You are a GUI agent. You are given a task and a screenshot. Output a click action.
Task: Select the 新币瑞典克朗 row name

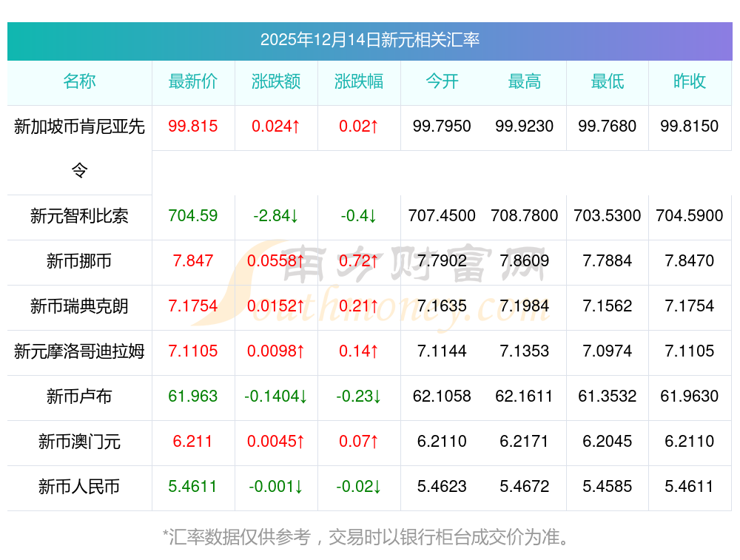point(79,306)
